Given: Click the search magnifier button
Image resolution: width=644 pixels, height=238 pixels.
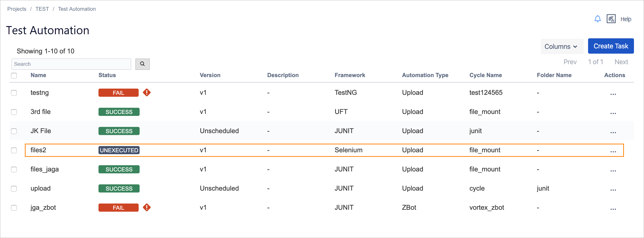Looking at the screenshot, I should pyautogui.click(x=142, y=64).
